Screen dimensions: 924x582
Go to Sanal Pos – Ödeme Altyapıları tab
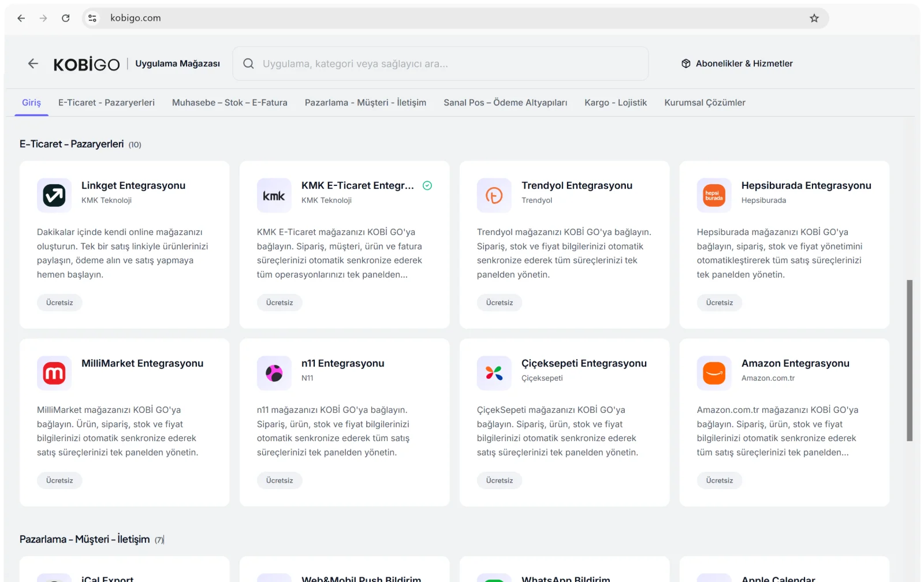point(505,103)
